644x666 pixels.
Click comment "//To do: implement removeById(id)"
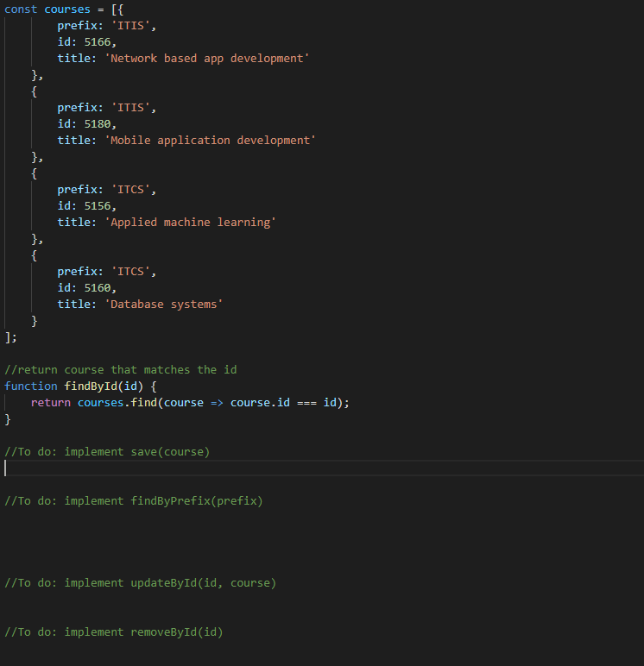(x=114, y=632)
